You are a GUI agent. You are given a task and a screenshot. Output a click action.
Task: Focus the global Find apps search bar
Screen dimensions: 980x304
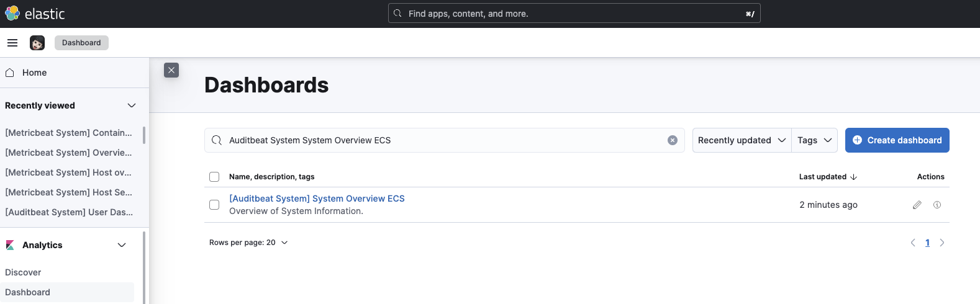pos(574,14)
